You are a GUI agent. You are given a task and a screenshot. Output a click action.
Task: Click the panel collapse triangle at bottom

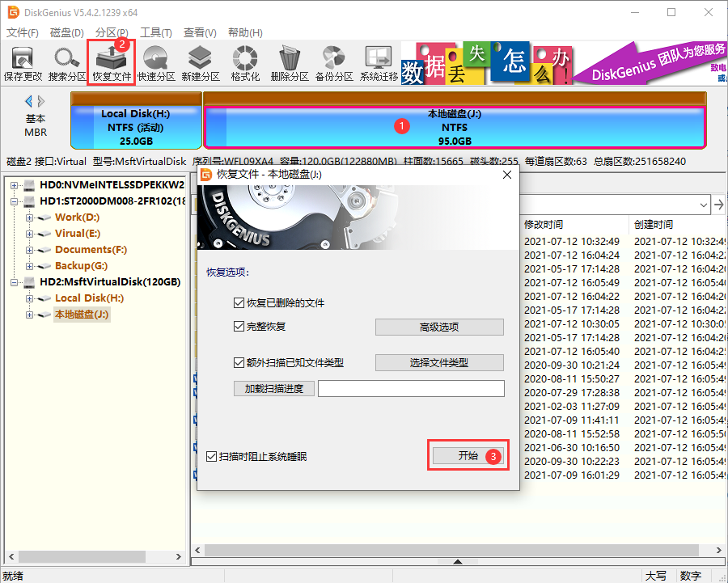458,562
